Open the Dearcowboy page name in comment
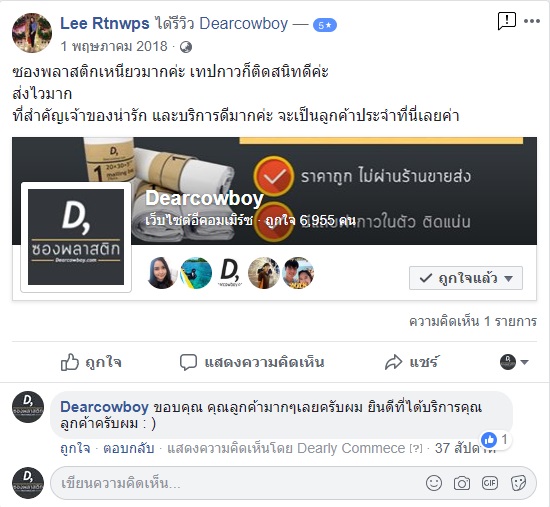 [x=104, y=407]
